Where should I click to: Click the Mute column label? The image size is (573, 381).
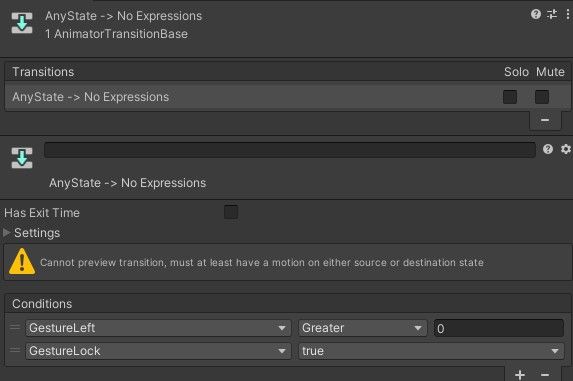(x=550, y=72)
